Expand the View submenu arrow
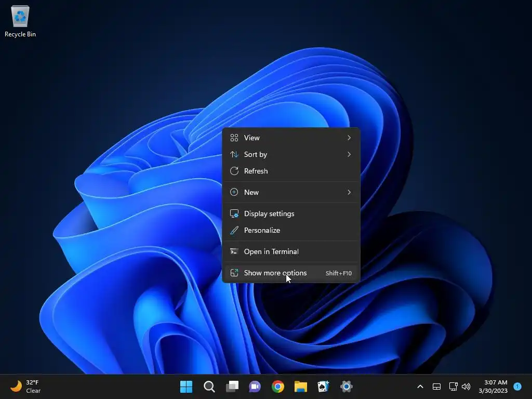Screen dimensions: 532x399 coord(349,138)
